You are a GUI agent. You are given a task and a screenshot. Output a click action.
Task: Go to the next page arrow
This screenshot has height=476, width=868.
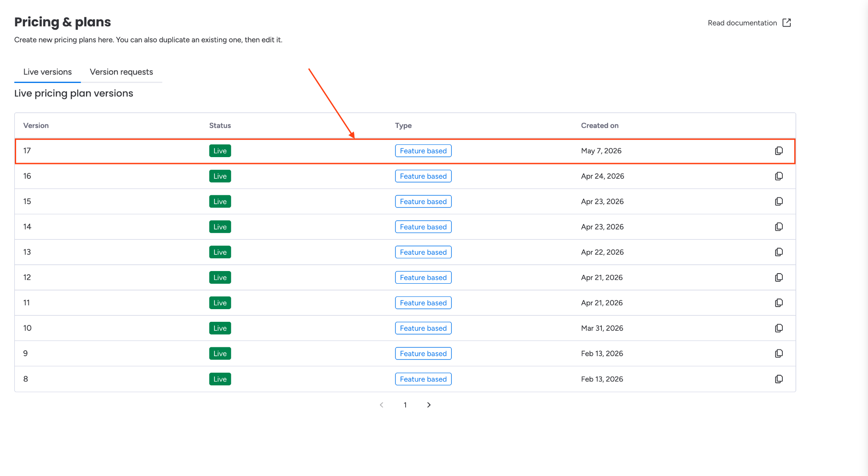coord(429,405)
